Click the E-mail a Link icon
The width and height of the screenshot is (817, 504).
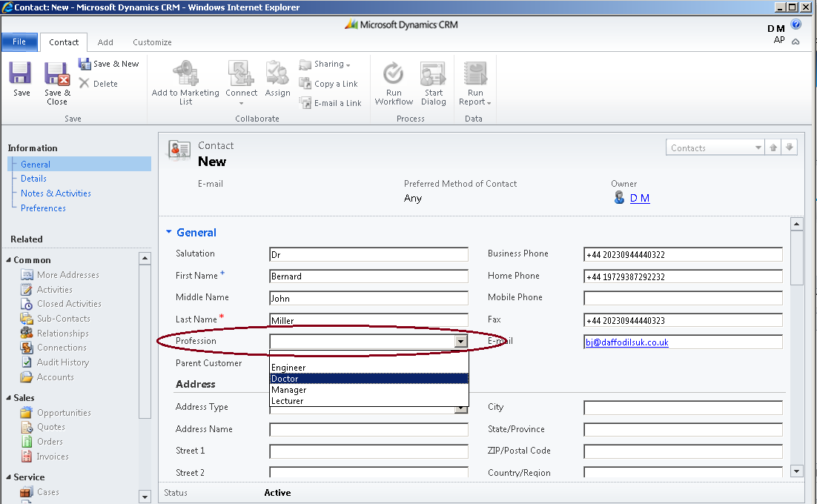pyautogui.click(x=331, y=103)
